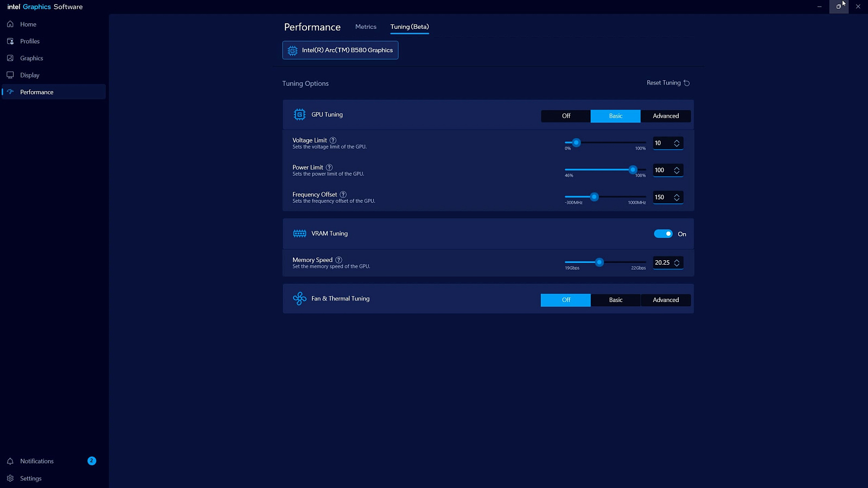Image resolution: width=868 pixels, height=488 pixels.
Task: Set GPU Tuning to Basic
Action: (x=616, y=116)
